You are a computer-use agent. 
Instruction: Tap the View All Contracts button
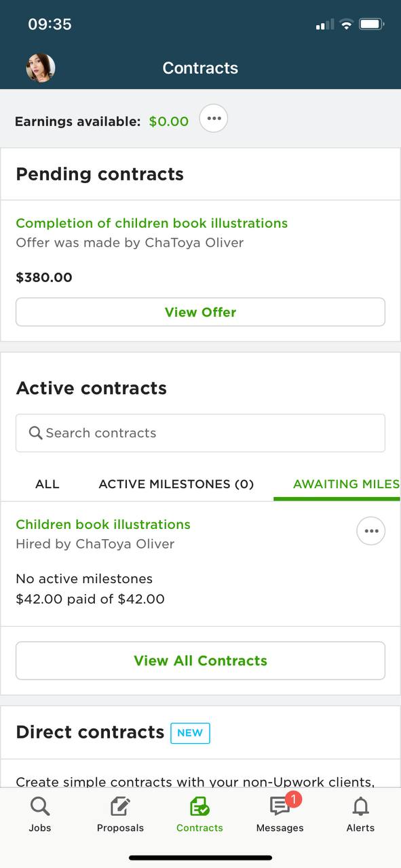[x=200, y=660]
